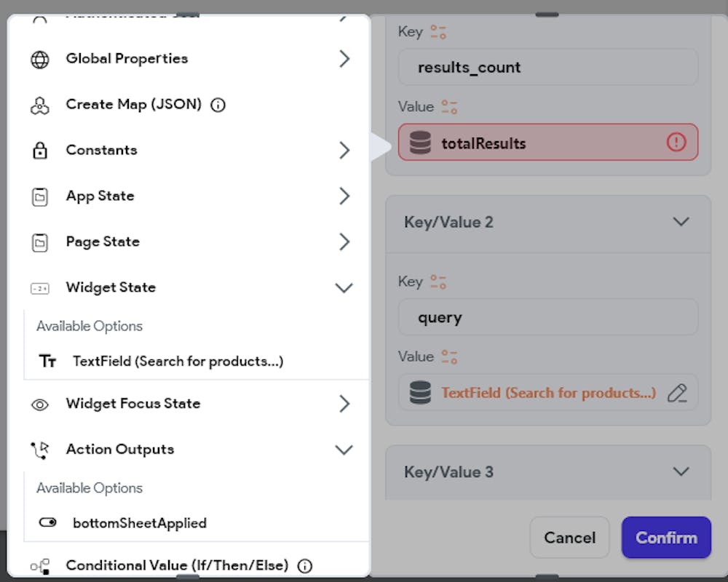Click the settings icon next to results_count Key
Image resolution: width=728 pixels, height=582 pixels.
[x=438, y=32]
